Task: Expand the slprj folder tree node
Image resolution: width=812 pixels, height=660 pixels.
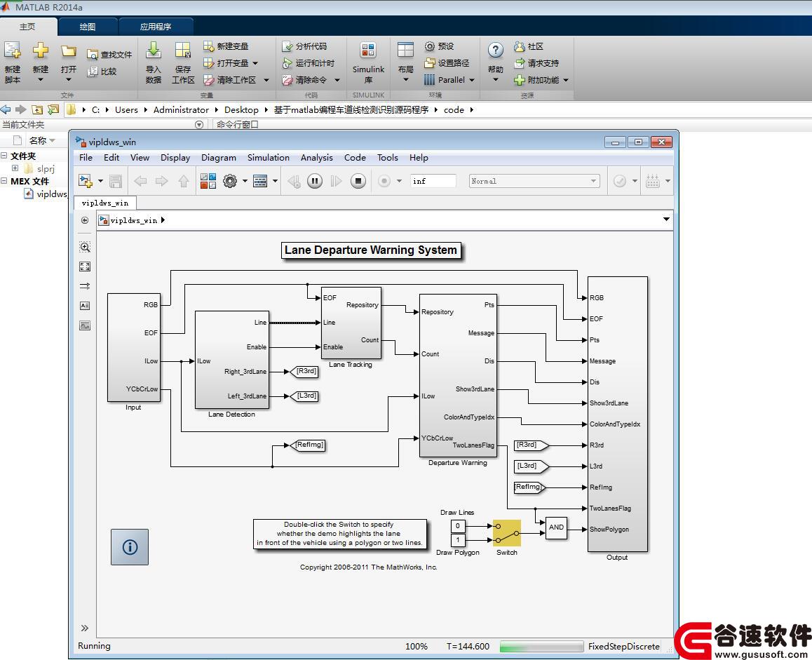Action: pos(15,168)
